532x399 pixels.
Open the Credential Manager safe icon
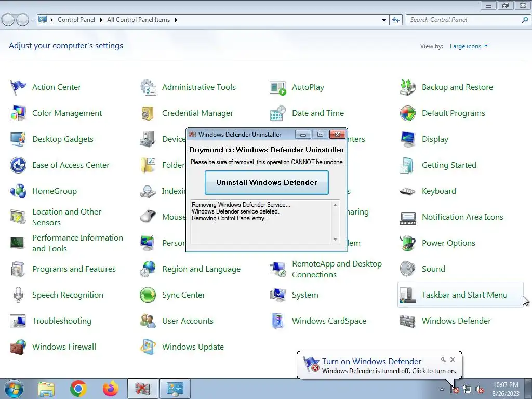(x=148, y=113)
